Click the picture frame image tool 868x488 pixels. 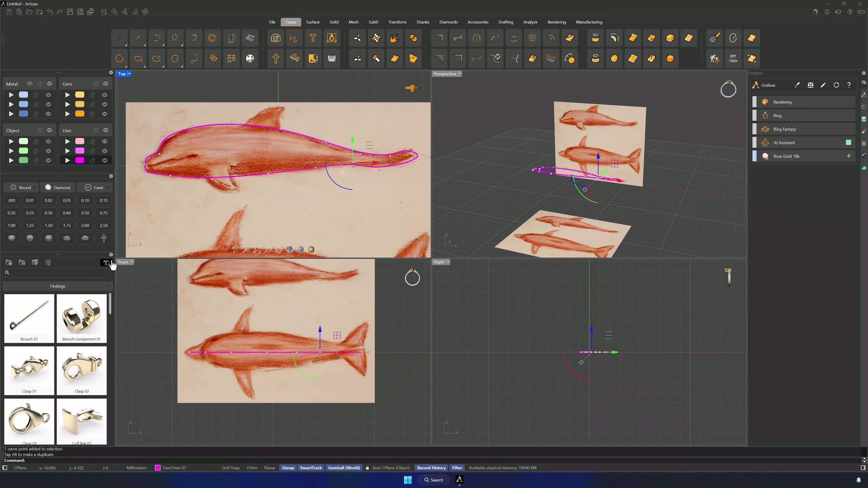[x=313, y=58]
